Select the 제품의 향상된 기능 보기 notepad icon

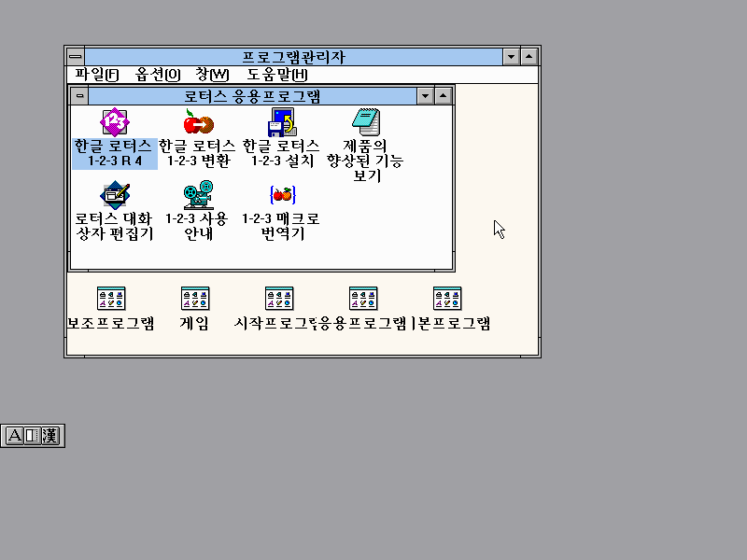(366, 122)
